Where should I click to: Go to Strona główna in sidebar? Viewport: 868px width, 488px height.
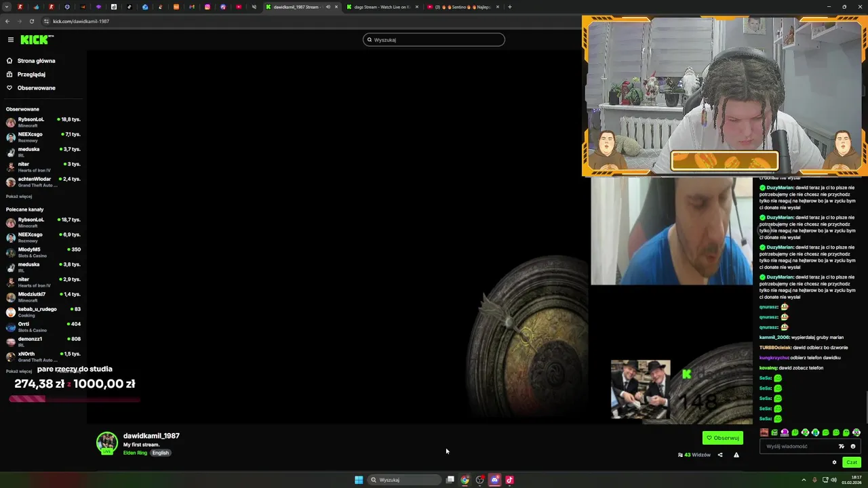(x=37, y=61)
